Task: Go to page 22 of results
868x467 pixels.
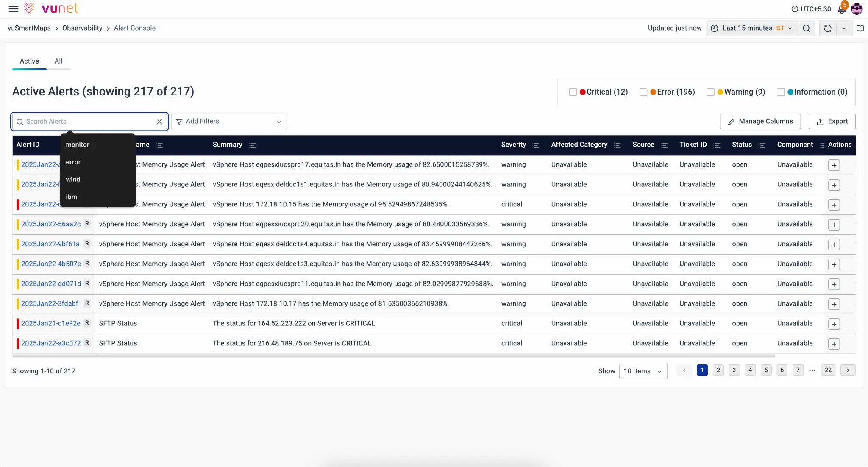Action: pos(828,370)
